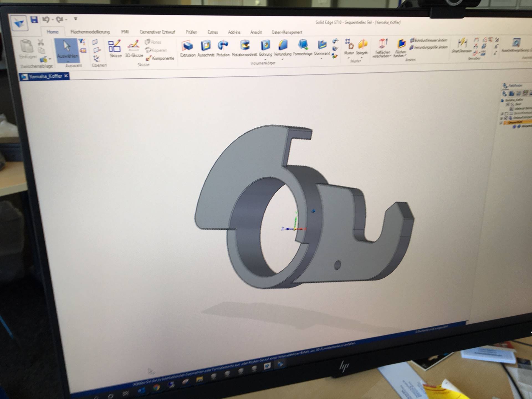The height and width of the screenshot is (399, 532).
Task: Click Bohrdurchmesser ändern command
Action: (428, 40)
